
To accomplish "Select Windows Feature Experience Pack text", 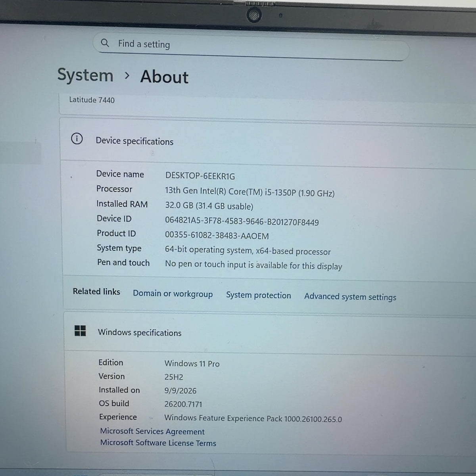I will click(253, 418).
